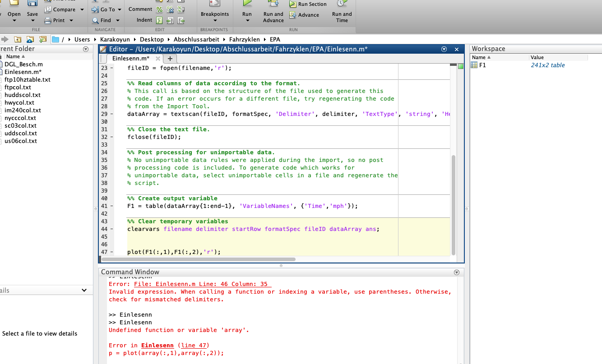Click the Compare files icon

[x=48, y=9]
